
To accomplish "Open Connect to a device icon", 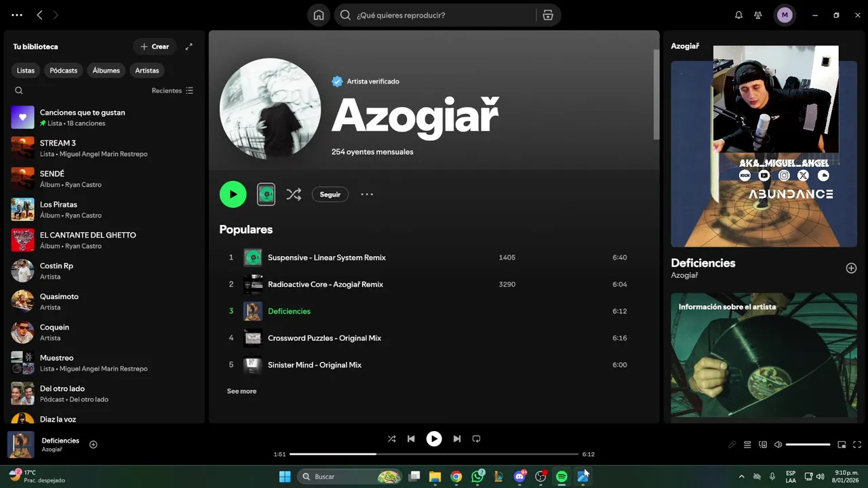I will [x=763, y=445].
